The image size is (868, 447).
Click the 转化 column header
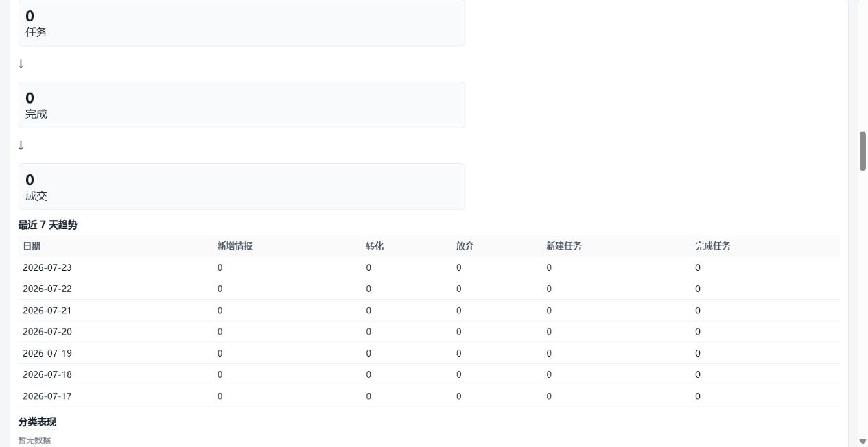375,246
